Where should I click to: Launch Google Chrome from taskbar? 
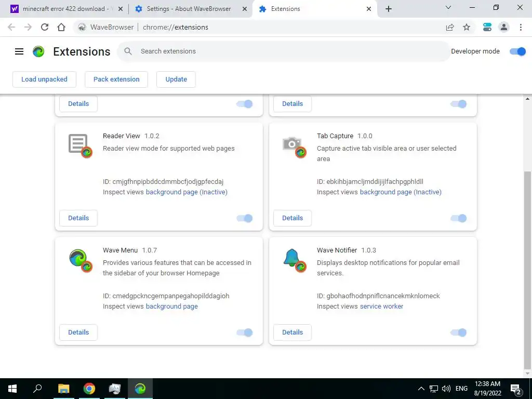(x=89, y=389)
